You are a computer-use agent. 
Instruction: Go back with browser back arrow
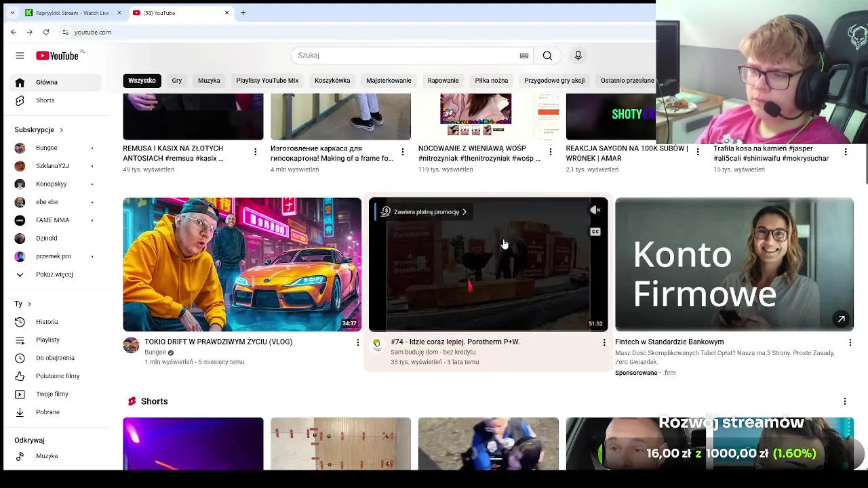click(x=14, y=32)
